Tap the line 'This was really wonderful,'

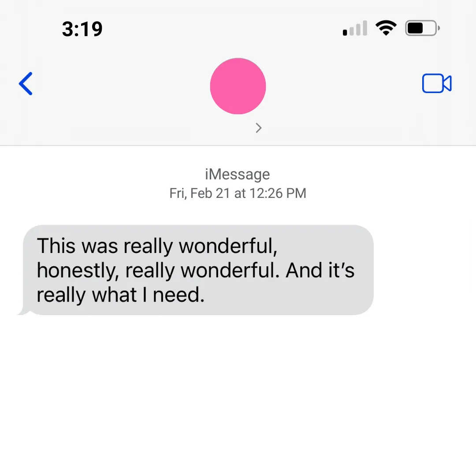157,245
